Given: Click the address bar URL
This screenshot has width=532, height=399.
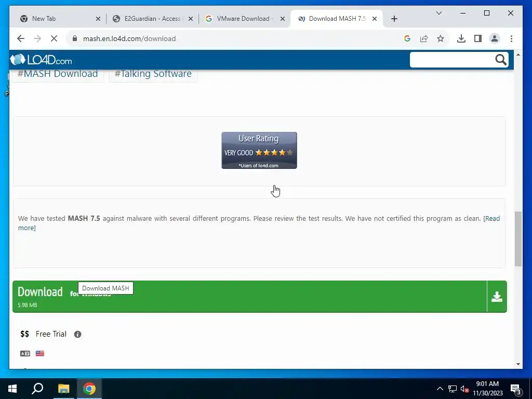Looking at the screenshot, I should [129, 38].
